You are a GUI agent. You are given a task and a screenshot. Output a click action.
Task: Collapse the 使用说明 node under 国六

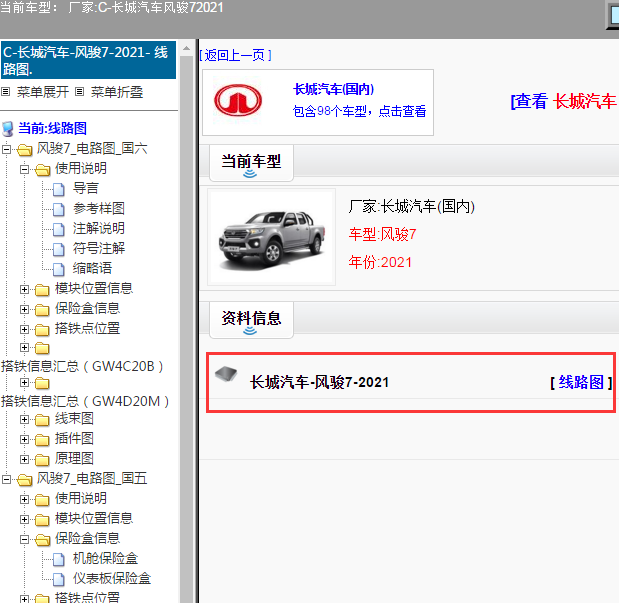pyautogui.click(x=24, y=169)
